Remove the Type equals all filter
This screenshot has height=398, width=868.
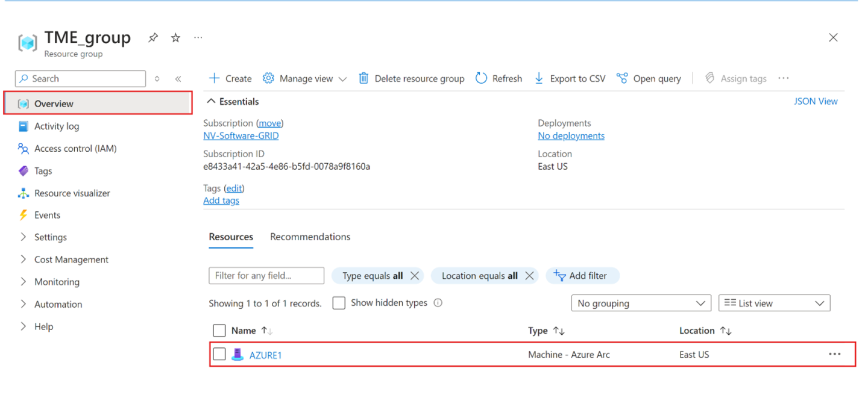coord(414,276)
